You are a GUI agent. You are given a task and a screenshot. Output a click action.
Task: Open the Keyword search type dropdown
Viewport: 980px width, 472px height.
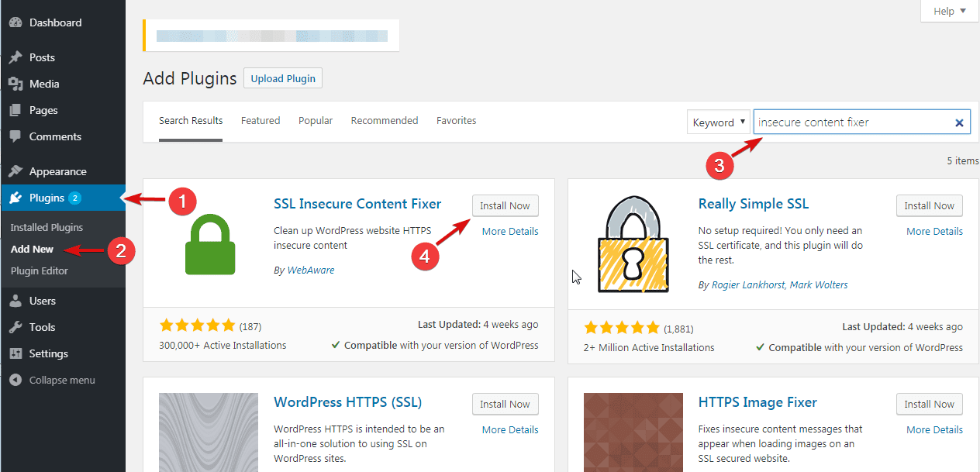[718, 122]
